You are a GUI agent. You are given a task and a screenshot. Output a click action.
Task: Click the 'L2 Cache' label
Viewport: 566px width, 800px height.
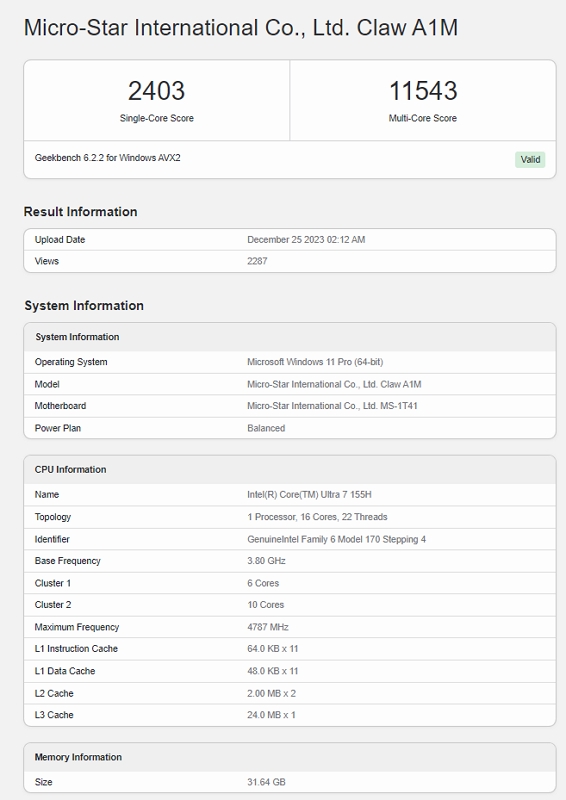tap(54, 693)
